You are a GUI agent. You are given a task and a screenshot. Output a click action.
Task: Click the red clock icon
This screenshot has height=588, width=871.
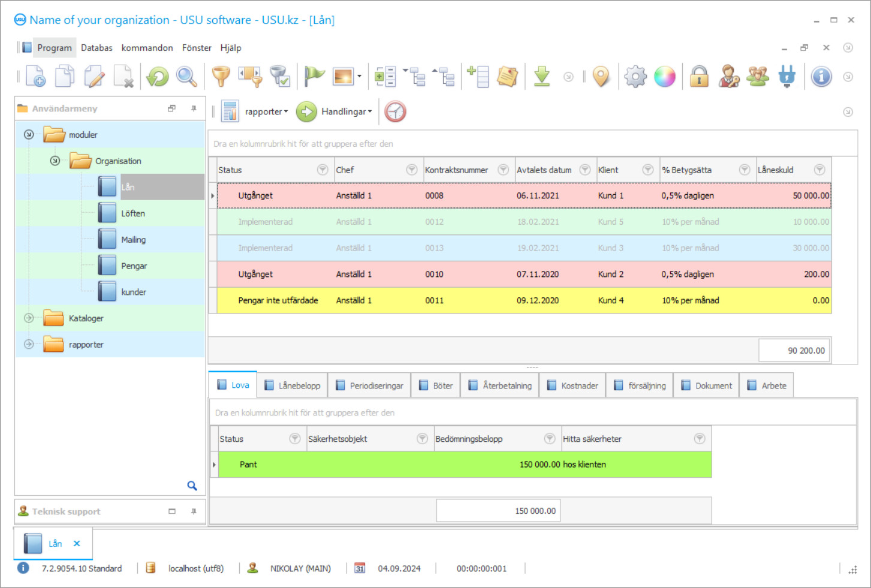pyautogui.click(x=396, y=111)
